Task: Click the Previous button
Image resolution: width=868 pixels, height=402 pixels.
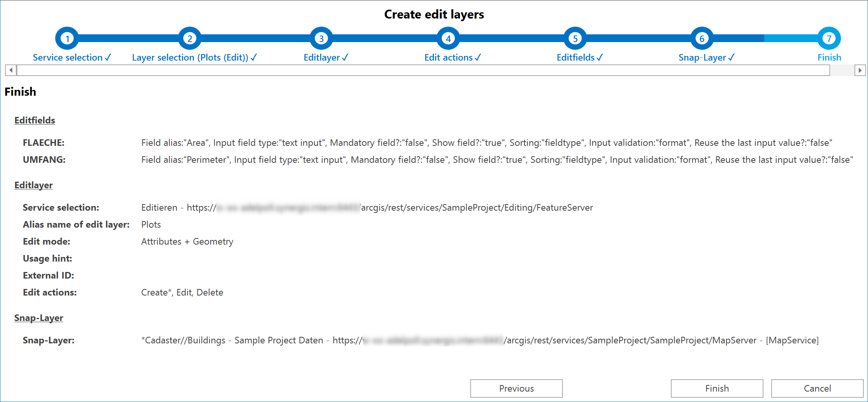Action: point(516,388)
